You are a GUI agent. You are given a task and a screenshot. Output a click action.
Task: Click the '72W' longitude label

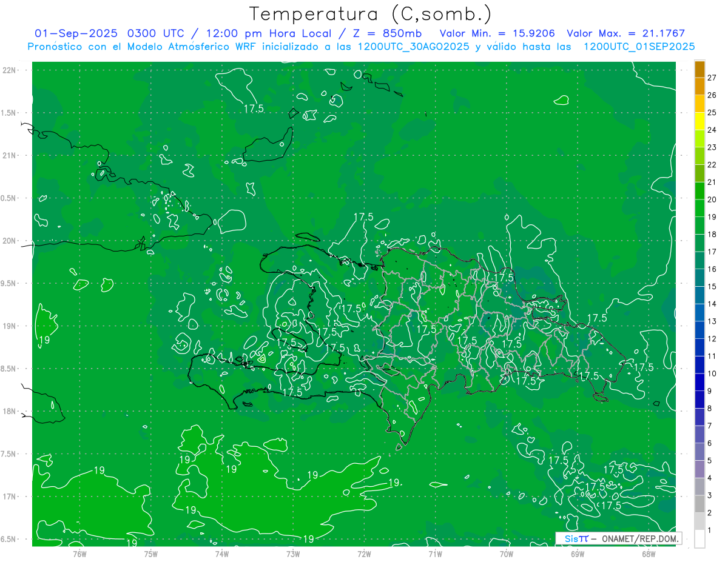pos(364,554)
